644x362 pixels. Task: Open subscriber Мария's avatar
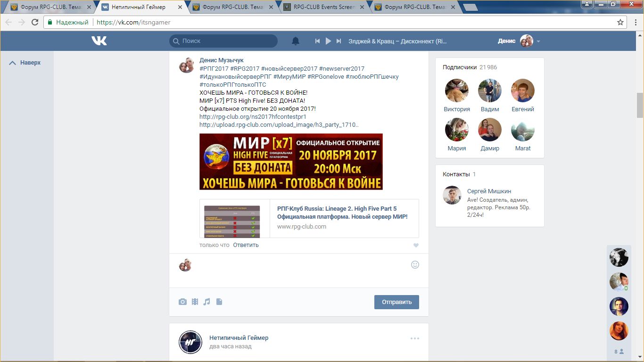457,130
